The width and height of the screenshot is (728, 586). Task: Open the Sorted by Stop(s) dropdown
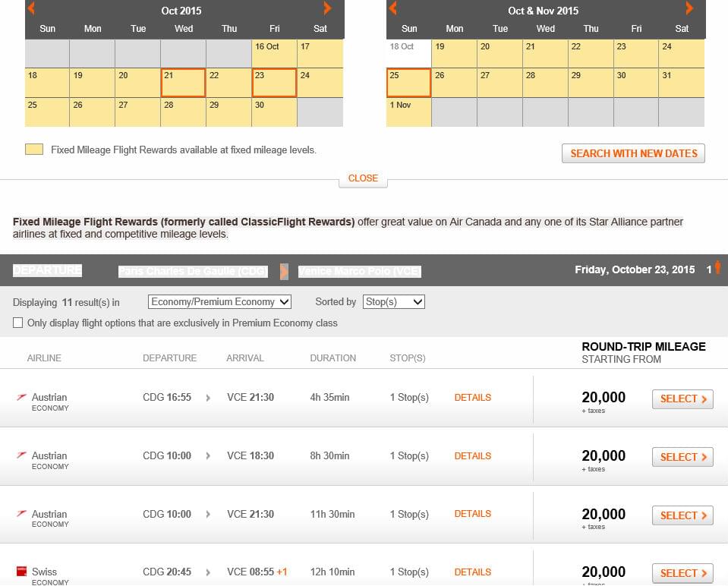click(394, 302)
